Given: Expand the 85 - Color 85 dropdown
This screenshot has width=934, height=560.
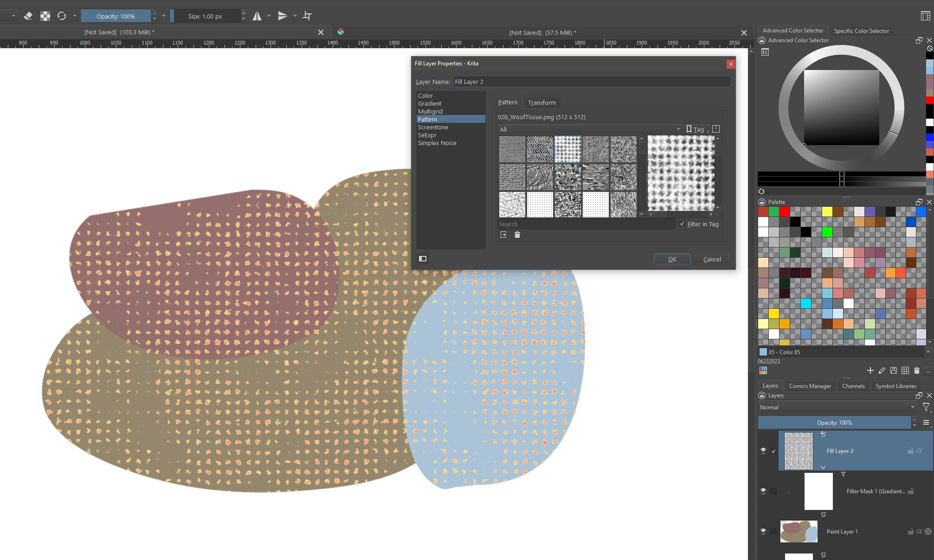Looking at the screenshot, I should pyautogui.click(x=928, y=352).
